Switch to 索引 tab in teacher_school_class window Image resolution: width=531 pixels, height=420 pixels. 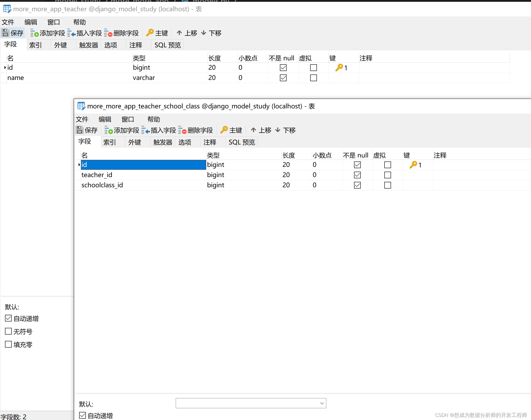click(x=113, y=142)
